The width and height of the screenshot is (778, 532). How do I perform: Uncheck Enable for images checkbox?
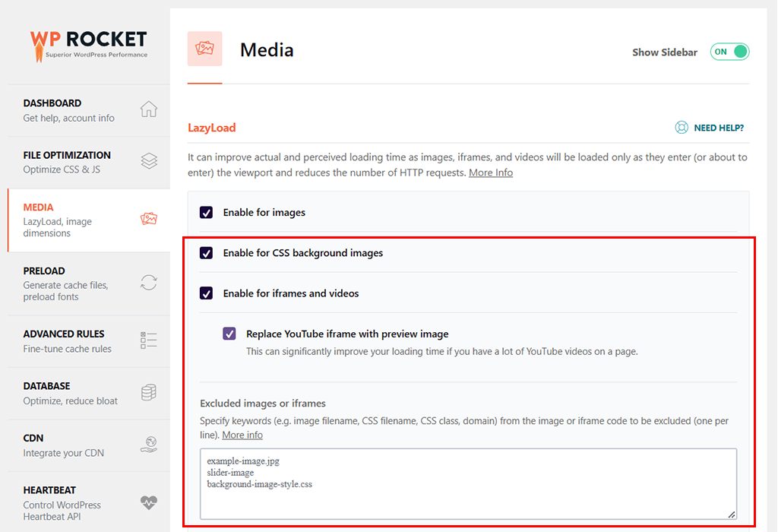click(x=207, y=212)
